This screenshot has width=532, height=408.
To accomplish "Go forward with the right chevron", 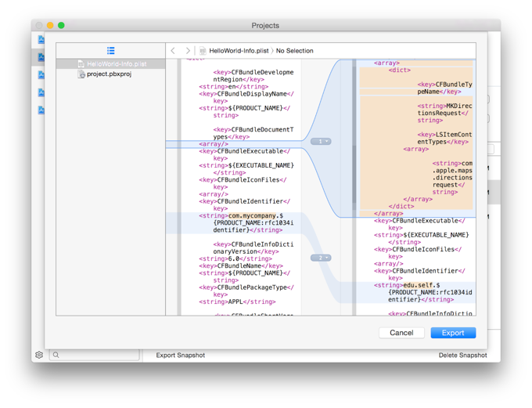I will 188,51.
